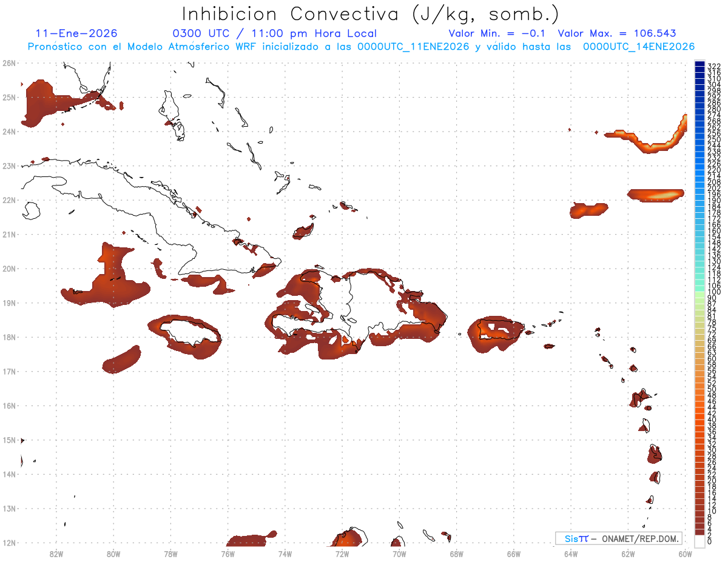The width and height of the screenshot is (728, 562).
Task: Click the 60W longitude label
Action: coord(686,554)
